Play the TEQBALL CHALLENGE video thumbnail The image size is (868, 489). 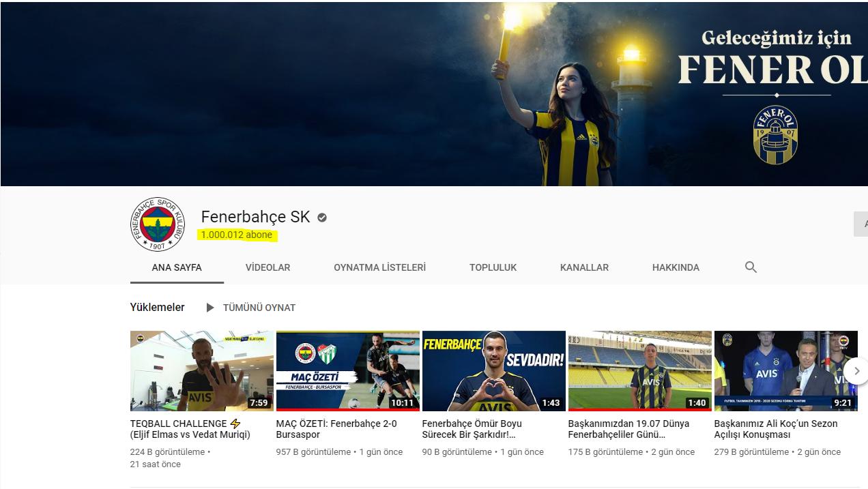pyautogui.click(x=202, y=371)
